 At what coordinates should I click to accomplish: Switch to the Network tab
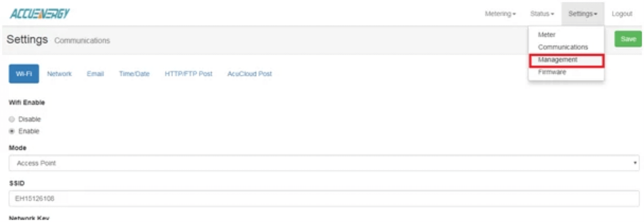point(59,74)
